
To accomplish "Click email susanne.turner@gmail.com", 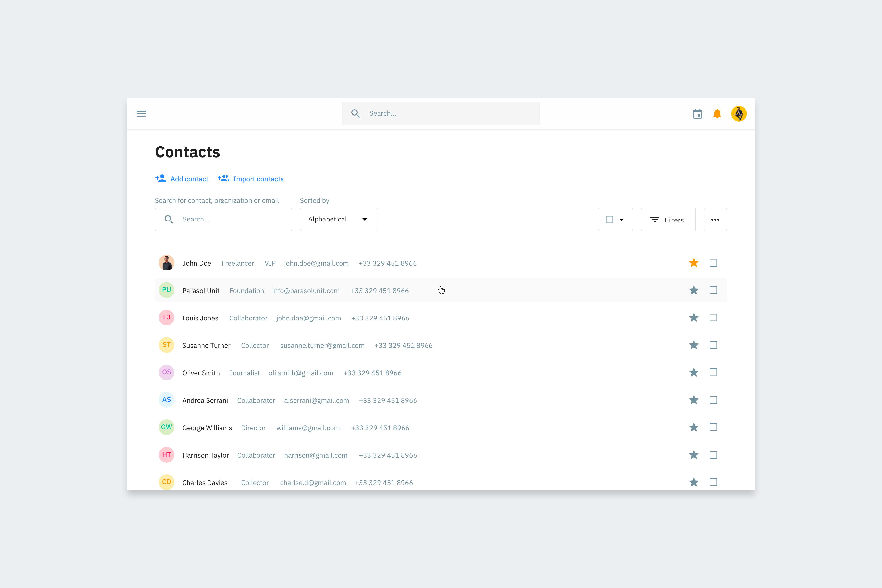I will tap(322, 345).
